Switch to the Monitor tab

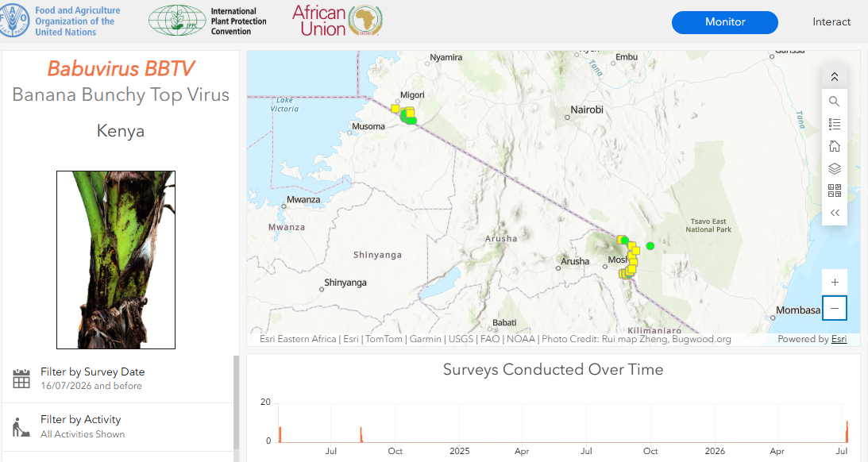click(724, 22)
